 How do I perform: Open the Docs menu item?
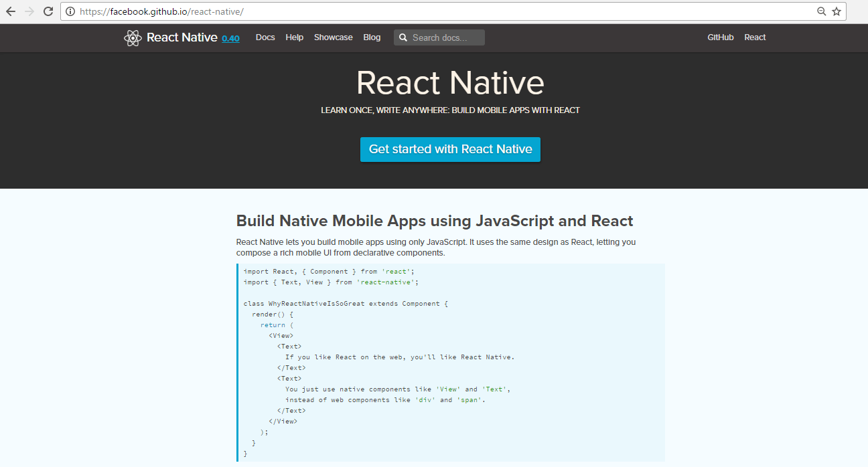tap(265, 37)
